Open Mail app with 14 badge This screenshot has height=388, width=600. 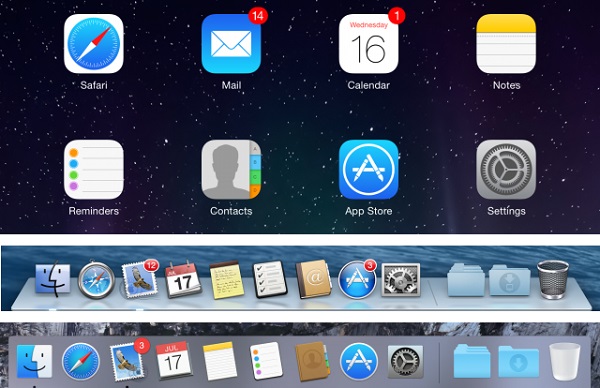pyautogui.click(x=231, y=44)
